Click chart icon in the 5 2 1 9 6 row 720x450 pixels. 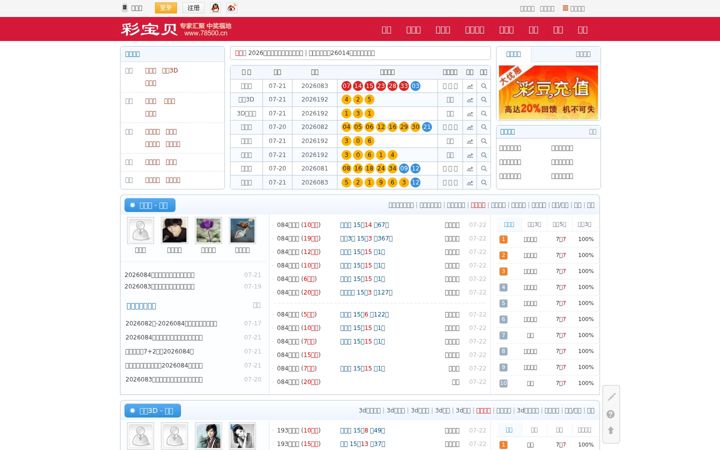(470, 182)
